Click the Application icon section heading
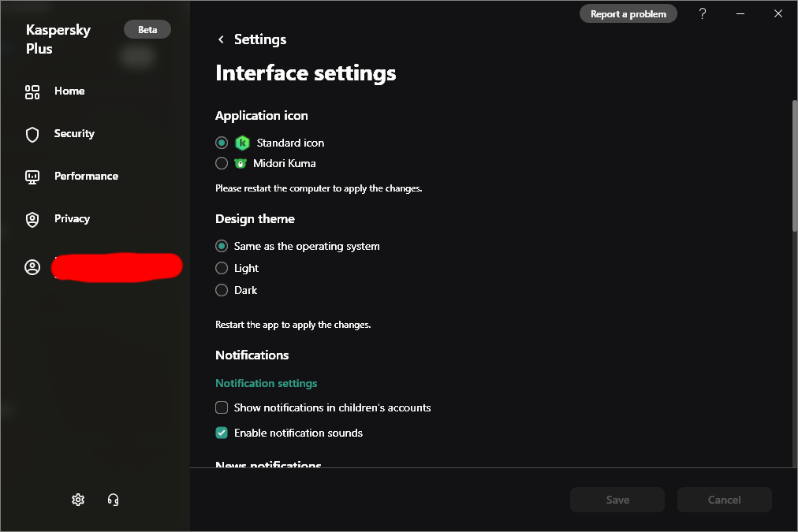 (x=262, y=115)
